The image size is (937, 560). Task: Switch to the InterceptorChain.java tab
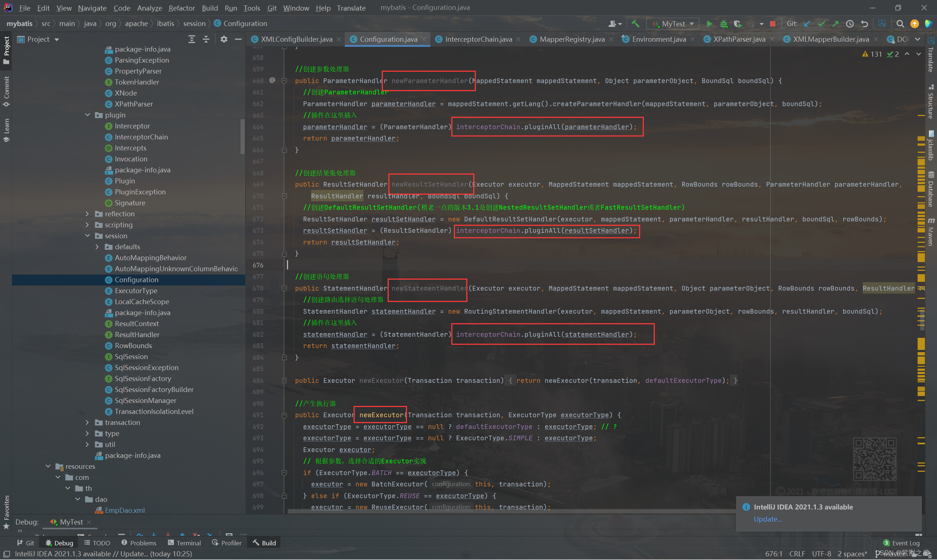tap(477, 39)
